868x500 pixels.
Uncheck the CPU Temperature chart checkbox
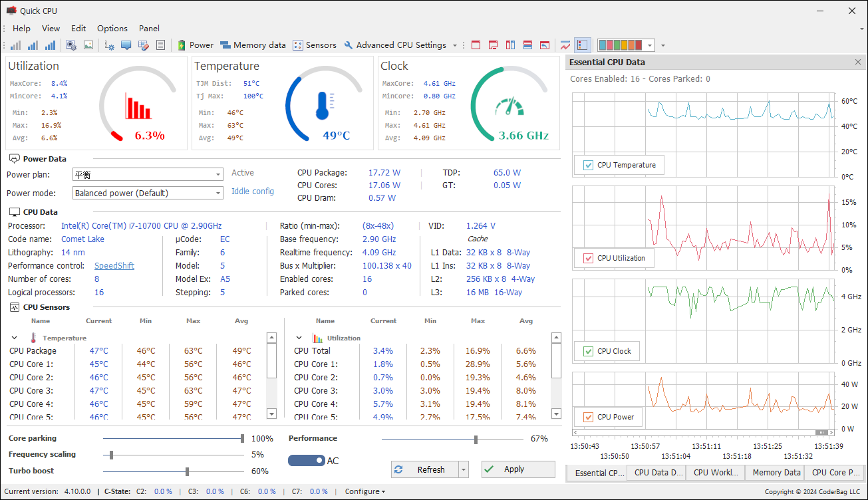pos(588,165)
